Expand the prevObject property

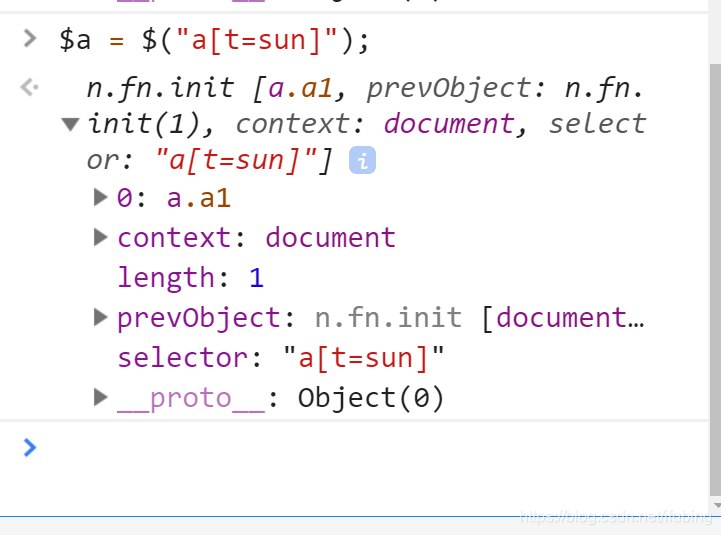(100, 317)
